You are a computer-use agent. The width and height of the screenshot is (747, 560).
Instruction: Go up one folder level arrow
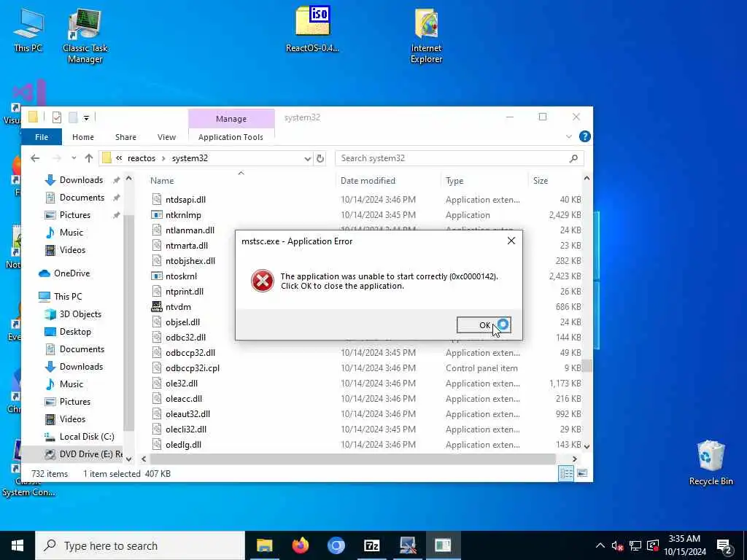pyautogui.click(x=88, y=158)
